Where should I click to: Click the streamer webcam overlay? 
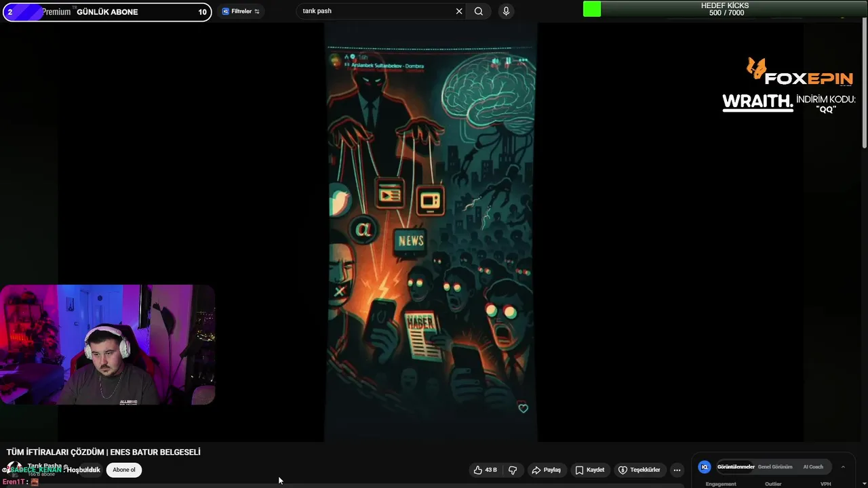coord(108,344)
